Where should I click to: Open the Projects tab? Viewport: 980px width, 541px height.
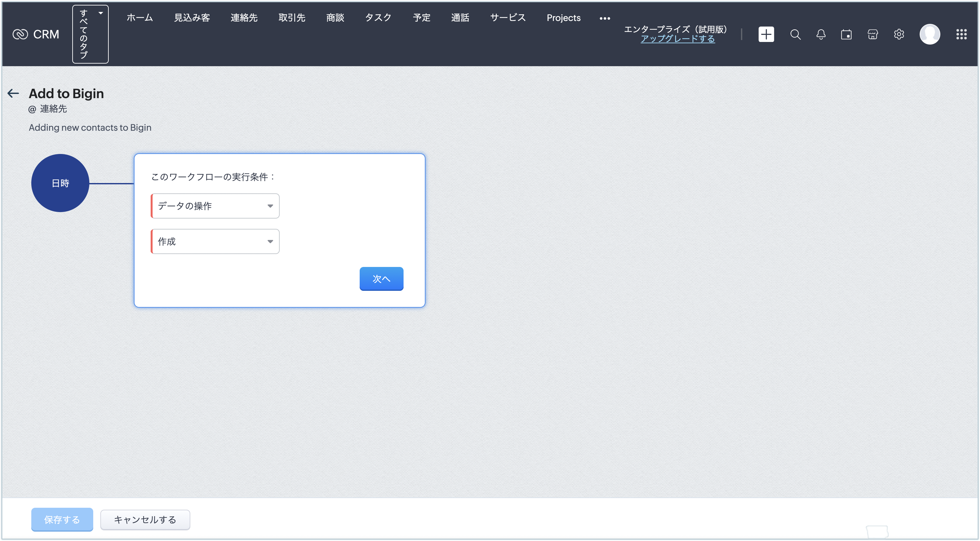point(563,18)
